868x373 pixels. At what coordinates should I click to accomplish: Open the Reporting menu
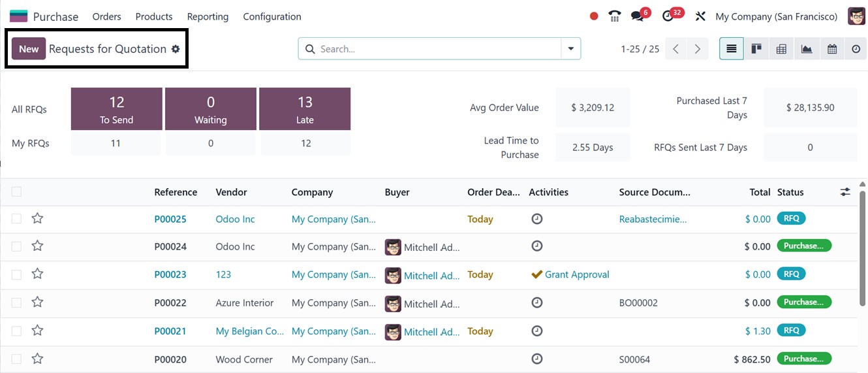pos(208,16)
